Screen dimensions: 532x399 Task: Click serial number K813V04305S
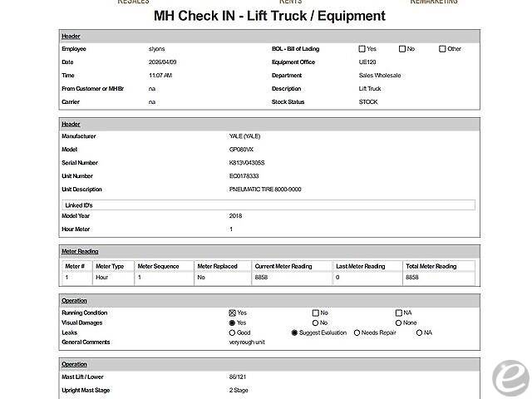point(247,163)
